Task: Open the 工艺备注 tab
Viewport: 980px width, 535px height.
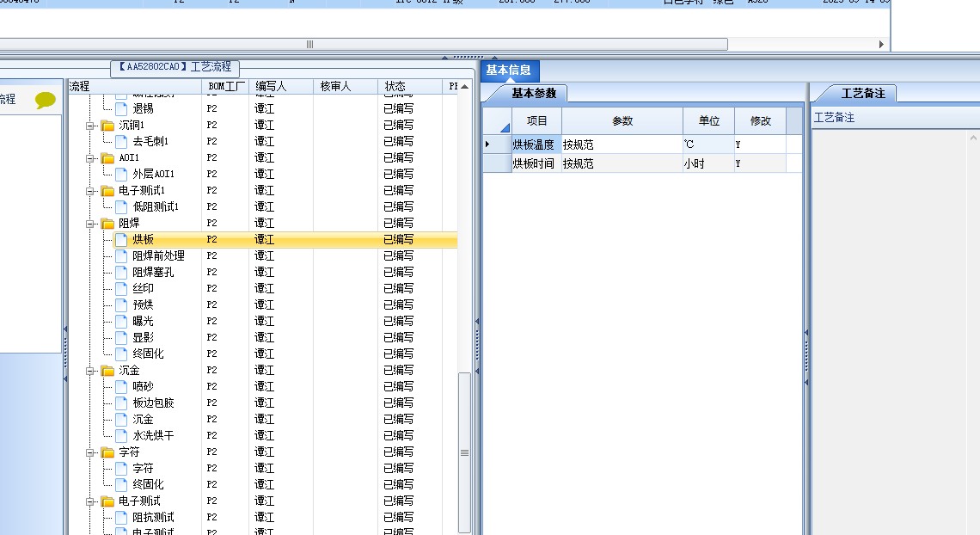Action: pyautogui.click(x=862, y=93)
